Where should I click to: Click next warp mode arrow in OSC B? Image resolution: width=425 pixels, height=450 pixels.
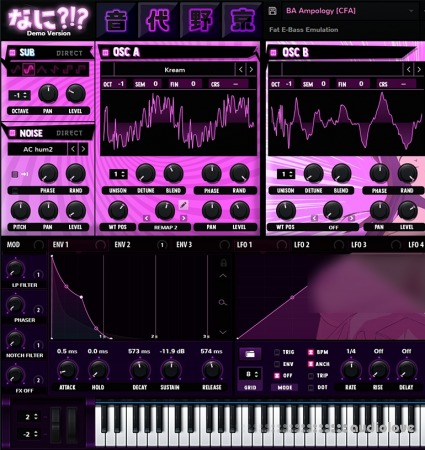pyautogui.click(x=351, y=218)
